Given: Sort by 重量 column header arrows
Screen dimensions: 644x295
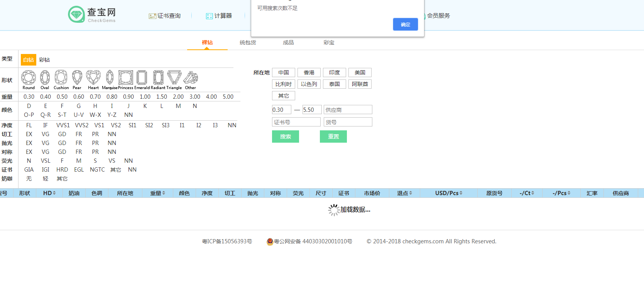Looking at the screenshot, I should (x=164, y=193).
